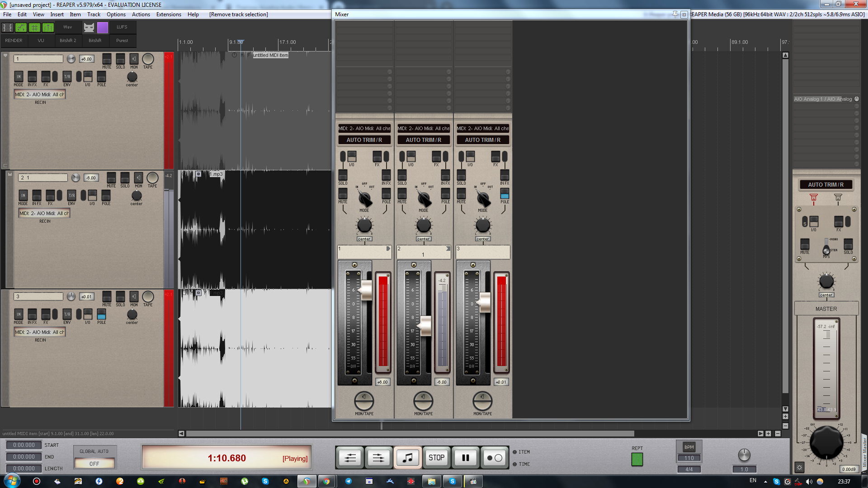Open track 3 MIDI input dropdown
Viewport: 868px width, 488px height.
pos(40,332)
